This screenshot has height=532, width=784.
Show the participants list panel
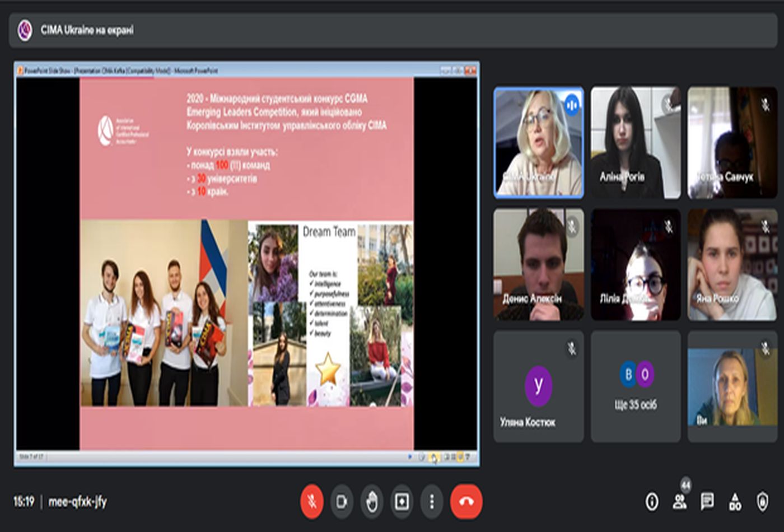(x=680, y=502)
